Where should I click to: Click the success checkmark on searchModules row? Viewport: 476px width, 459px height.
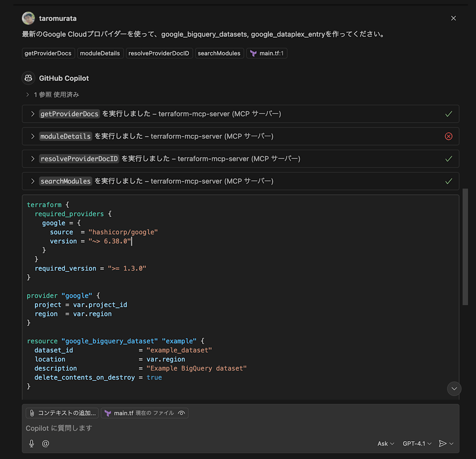(x=449, y=181)
